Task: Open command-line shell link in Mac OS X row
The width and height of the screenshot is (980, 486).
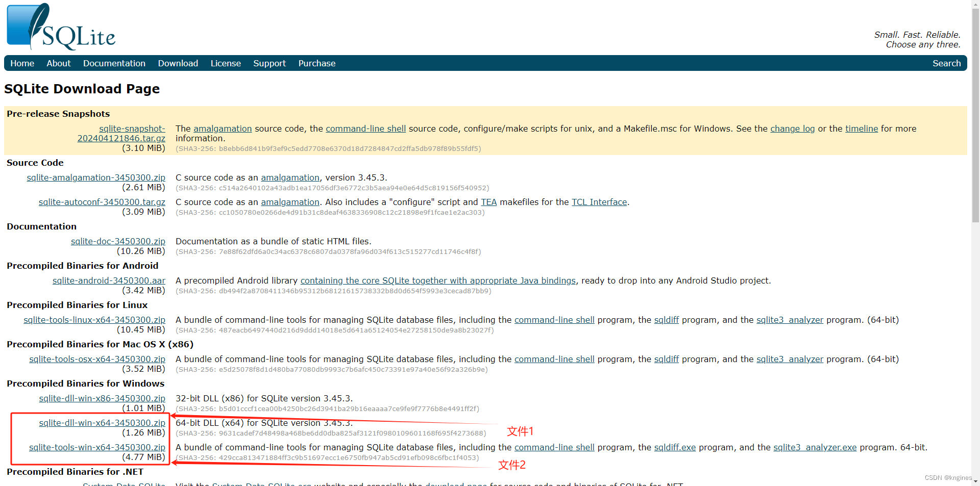Action: tap(554, 359)
